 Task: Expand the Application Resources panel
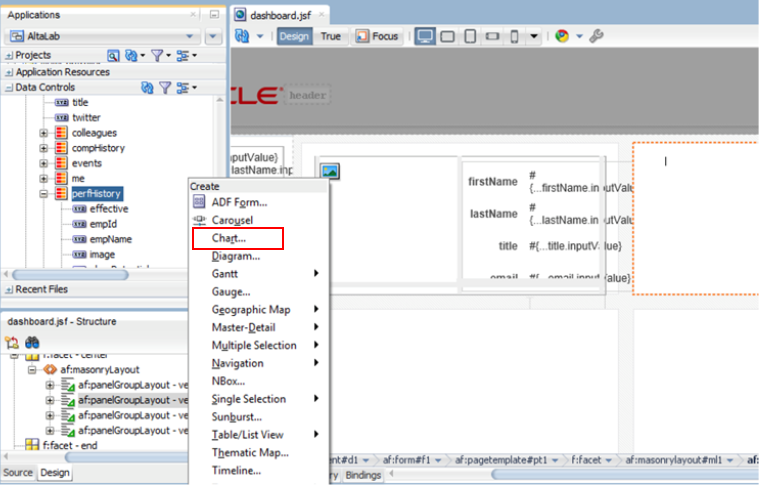pos(9,73)
